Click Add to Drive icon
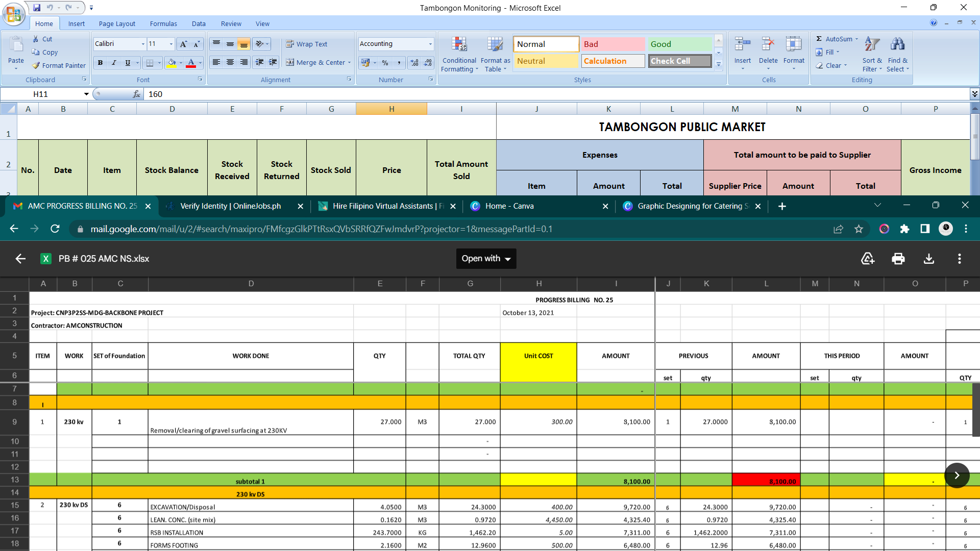Image resolution: width=980 pixels, height=551 pixels. (x=867, y=259)
